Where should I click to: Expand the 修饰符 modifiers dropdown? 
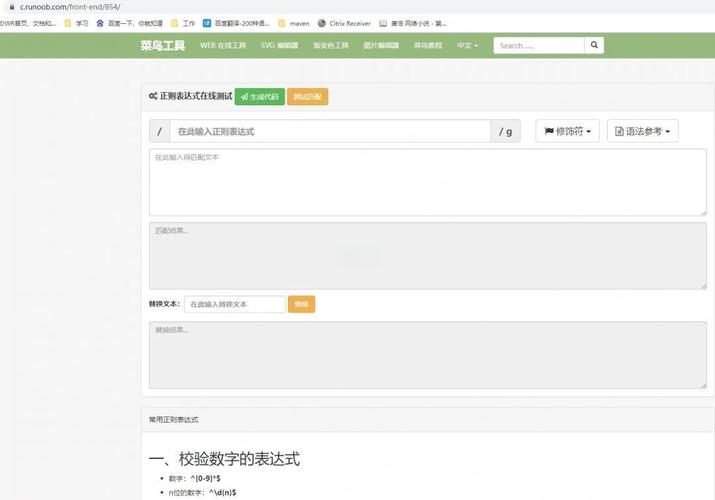click(567, 131)
